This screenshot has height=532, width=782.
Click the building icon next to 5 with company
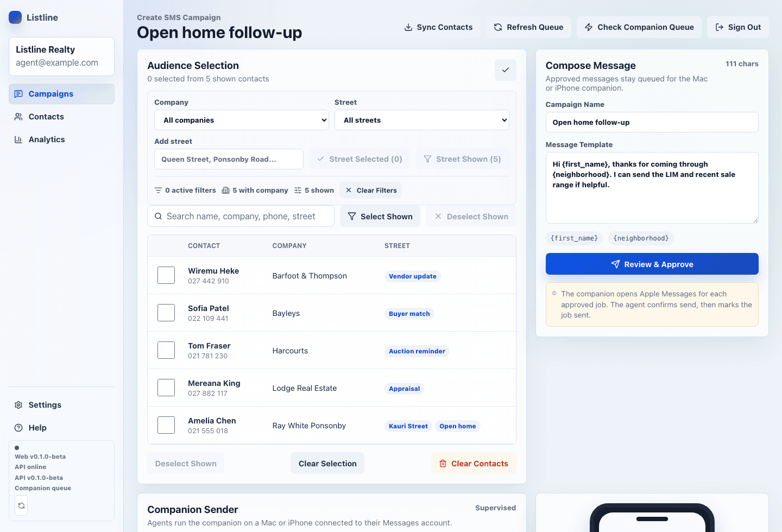(x=226, y=191)
